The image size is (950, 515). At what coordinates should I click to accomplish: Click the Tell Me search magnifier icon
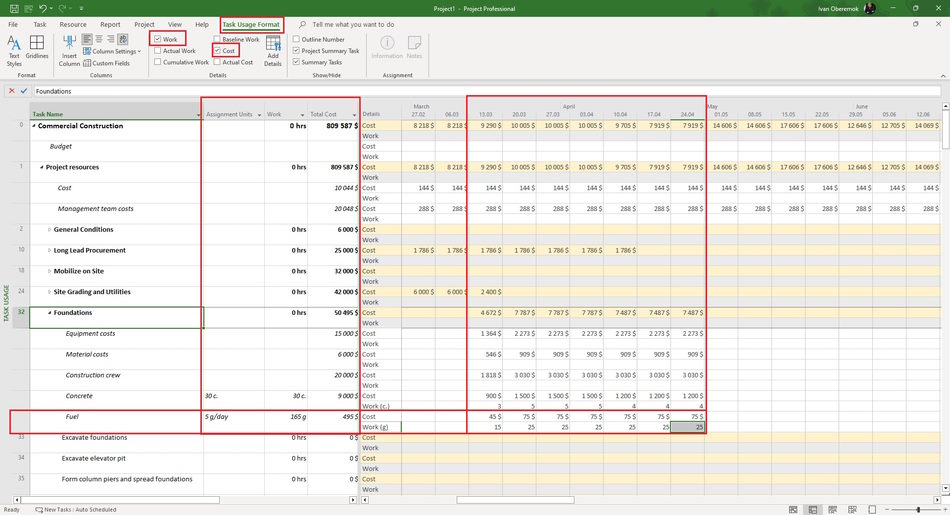point(302,25)
